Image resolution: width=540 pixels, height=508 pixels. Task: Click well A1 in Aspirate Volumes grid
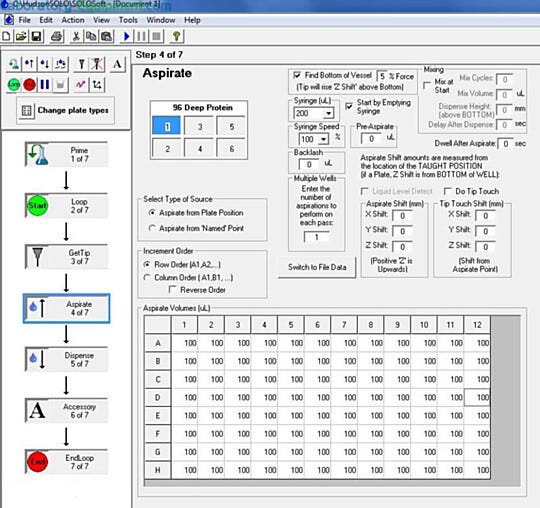[185, 343]
